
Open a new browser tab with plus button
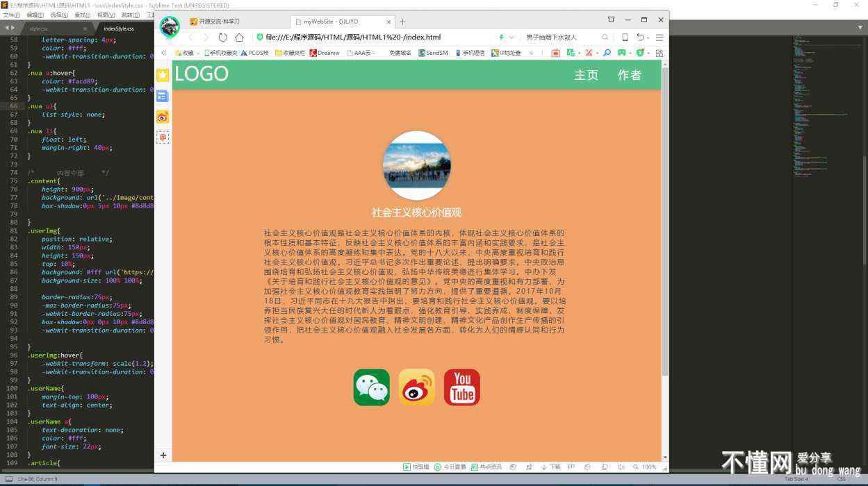[402, 22]
